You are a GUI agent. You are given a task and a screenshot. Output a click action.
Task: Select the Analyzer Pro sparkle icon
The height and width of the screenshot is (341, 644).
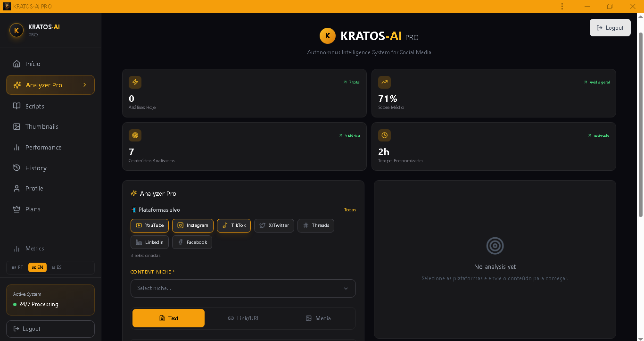16,85
